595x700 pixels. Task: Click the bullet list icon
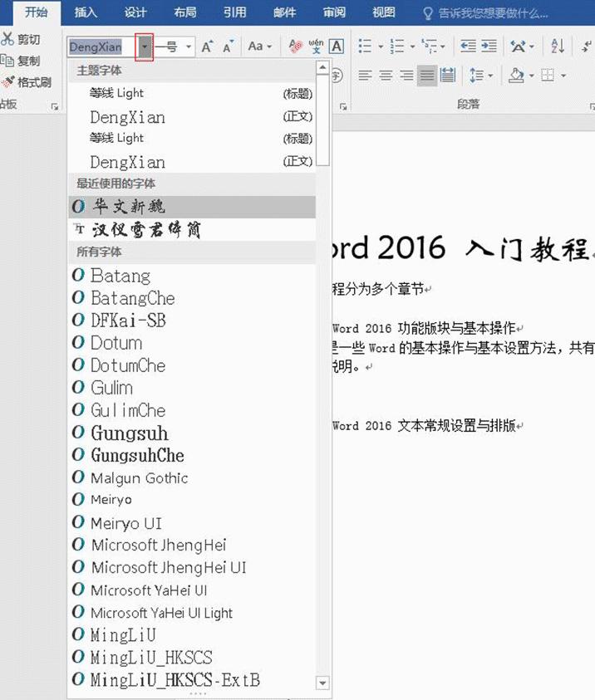[365, 46]
